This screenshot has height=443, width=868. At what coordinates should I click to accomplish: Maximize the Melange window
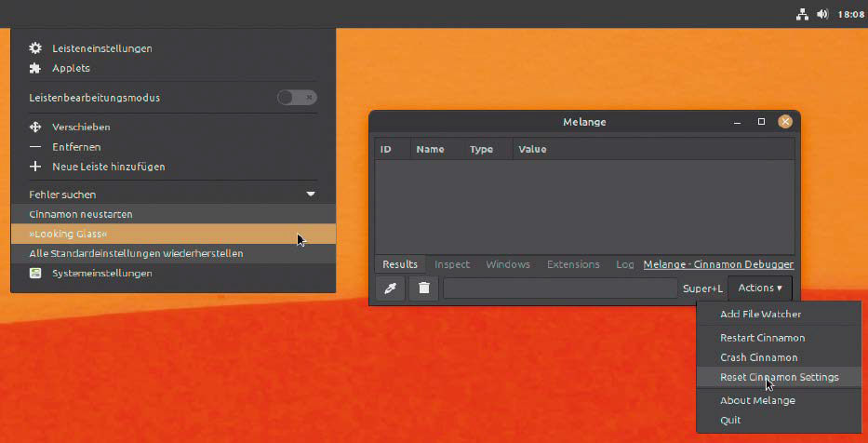tap(761, 122)
